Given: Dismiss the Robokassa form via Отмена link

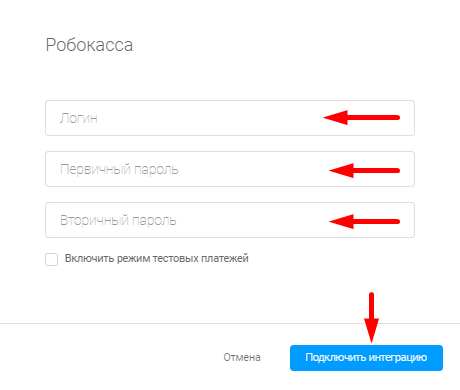Looking at the screenshot, I should pos(242,357).
